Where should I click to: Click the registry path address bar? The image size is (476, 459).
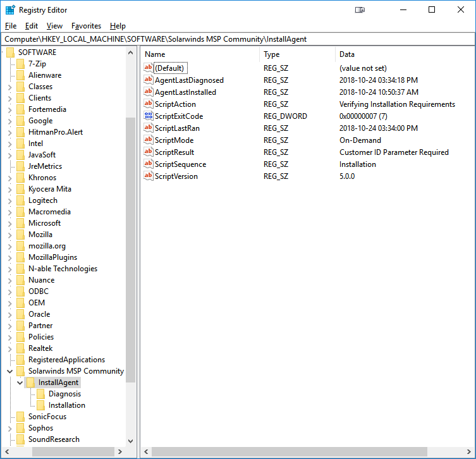pyautogui.click(x=238, y=39)
